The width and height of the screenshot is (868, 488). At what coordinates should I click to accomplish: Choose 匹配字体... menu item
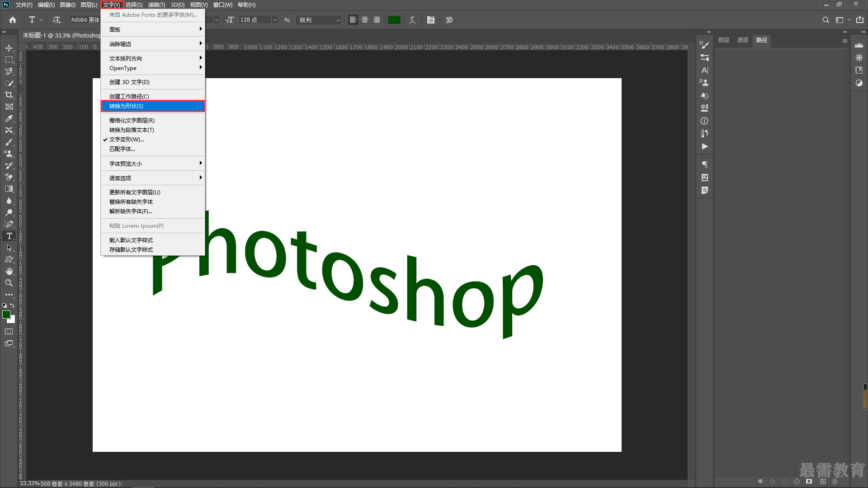tap(153, 149)
